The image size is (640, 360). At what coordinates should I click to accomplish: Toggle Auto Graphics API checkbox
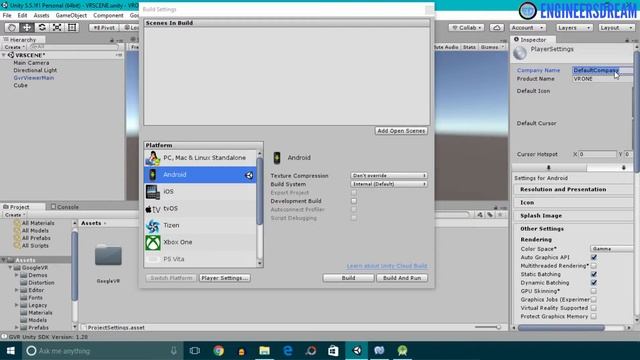pyautogui.click(x=594, y=258)
